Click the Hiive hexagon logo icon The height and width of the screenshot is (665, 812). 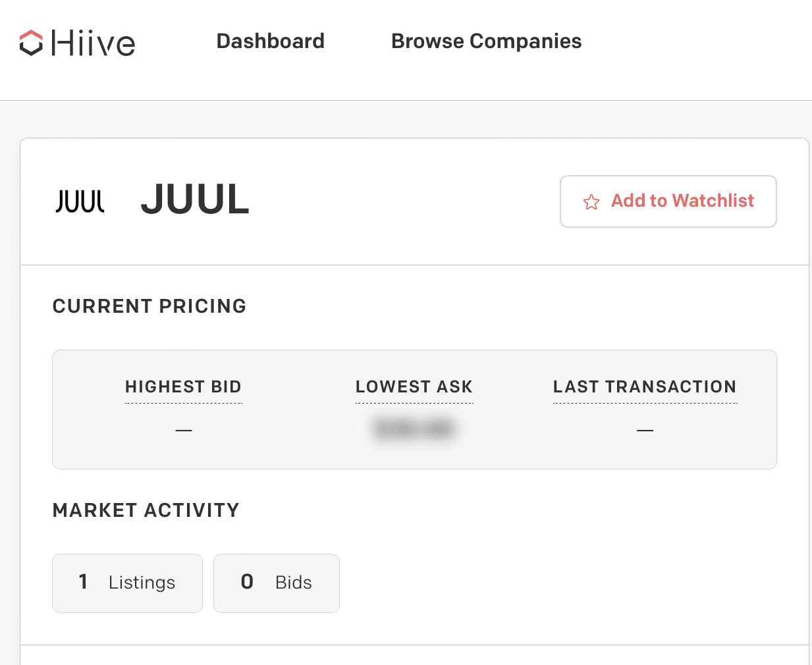pos(31,43)
